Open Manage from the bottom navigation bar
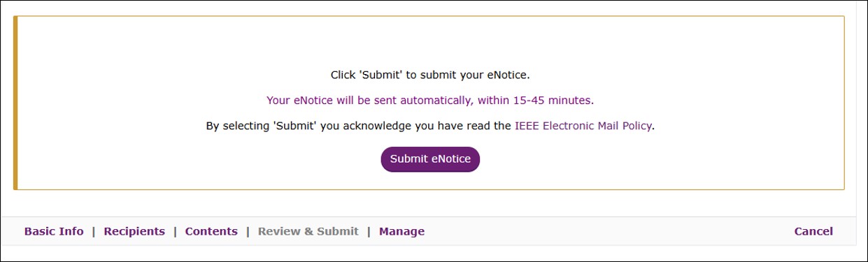 pyautogui.click(x=401, y=231)
